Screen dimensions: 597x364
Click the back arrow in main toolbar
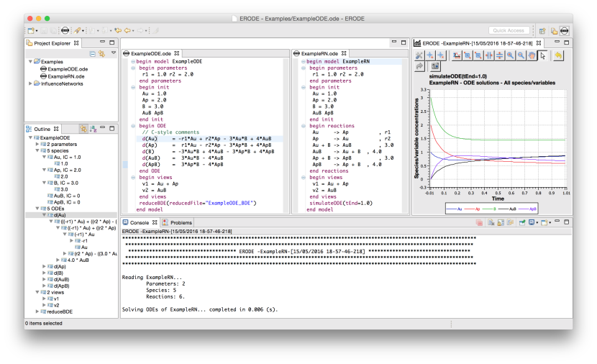click(x=127, y=30)
